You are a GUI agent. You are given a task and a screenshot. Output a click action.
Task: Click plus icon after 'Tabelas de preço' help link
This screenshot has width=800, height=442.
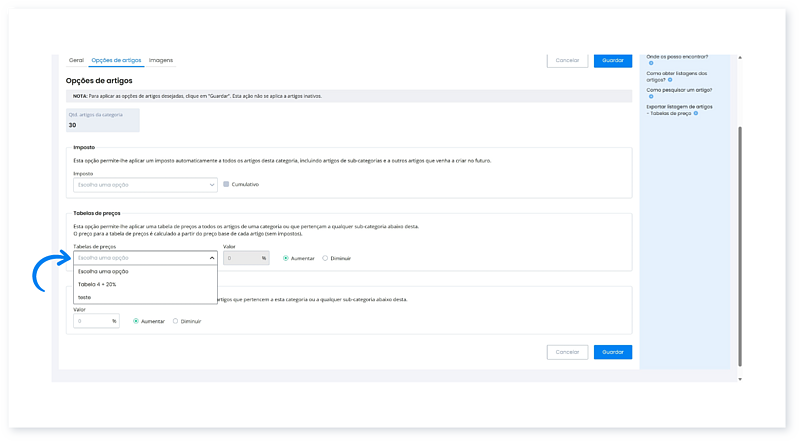[x=695, y=113]
